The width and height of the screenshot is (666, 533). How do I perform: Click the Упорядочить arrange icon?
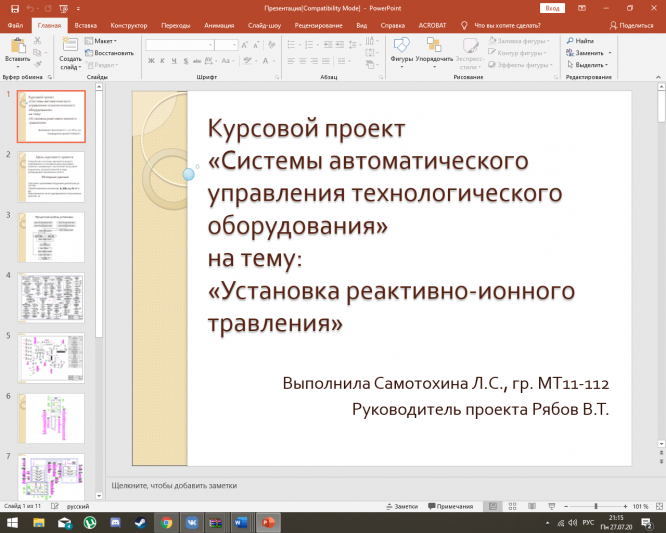tap(434, 46)
